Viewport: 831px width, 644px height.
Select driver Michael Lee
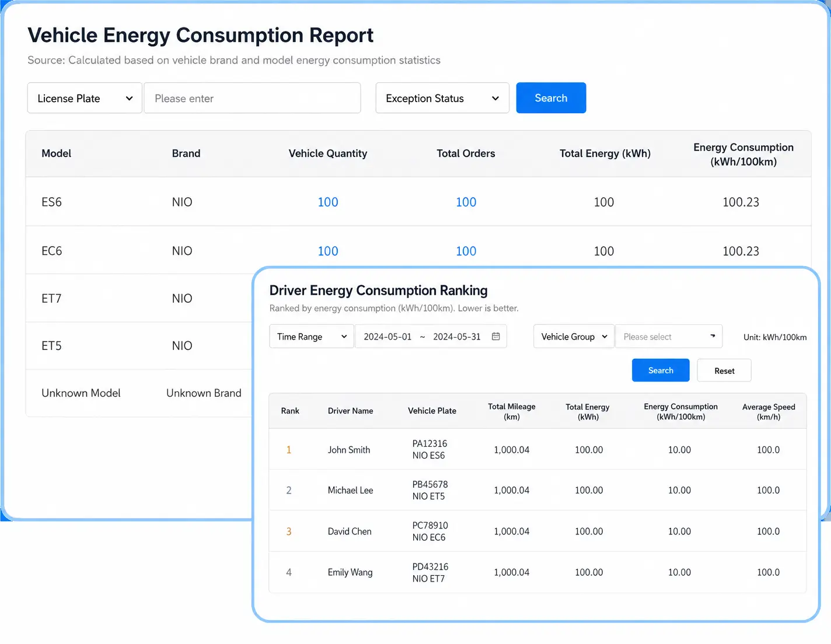350,490
